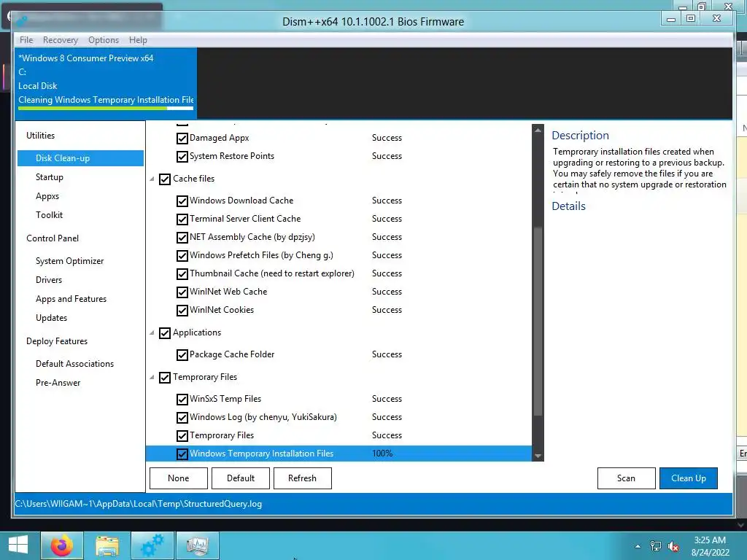Click the StructuredQuery.log status path

pyautogui.click(x=138, y=504)
